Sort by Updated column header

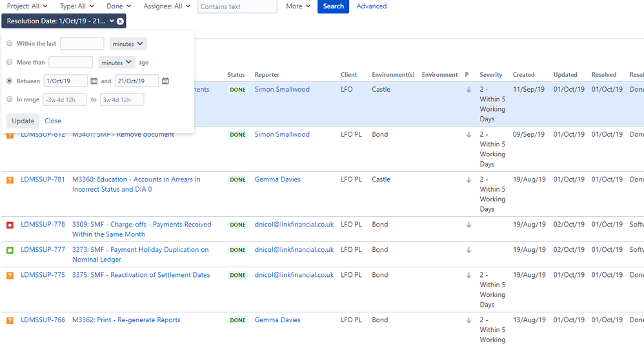point(565,75)
